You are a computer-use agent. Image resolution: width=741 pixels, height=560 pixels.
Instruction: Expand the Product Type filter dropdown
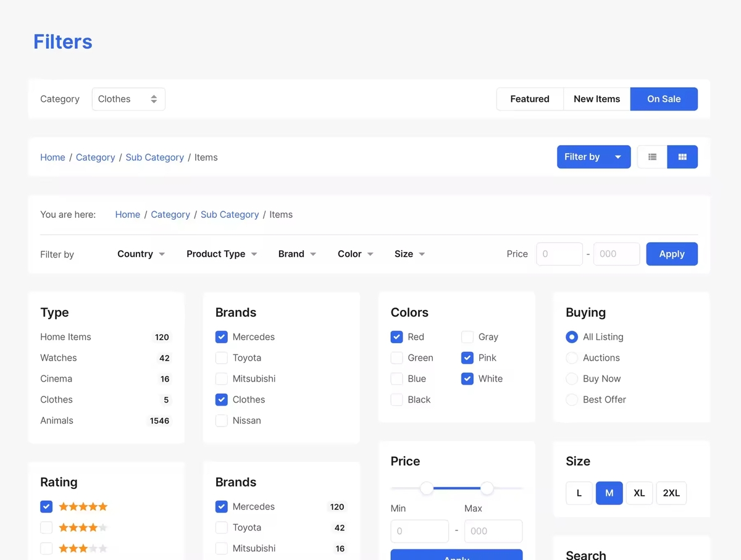222,254
